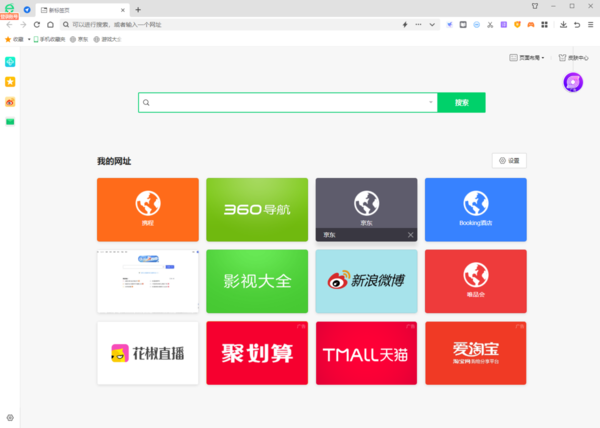Open the scissors screenshot tool
This screenshot has width=600, height=428.
tap(490, 24)
